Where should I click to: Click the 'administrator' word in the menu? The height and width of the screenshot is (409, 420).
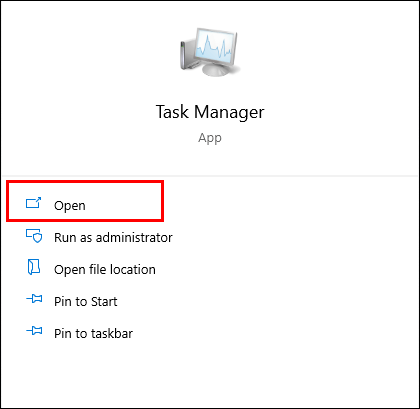click(x=134, y=238)
